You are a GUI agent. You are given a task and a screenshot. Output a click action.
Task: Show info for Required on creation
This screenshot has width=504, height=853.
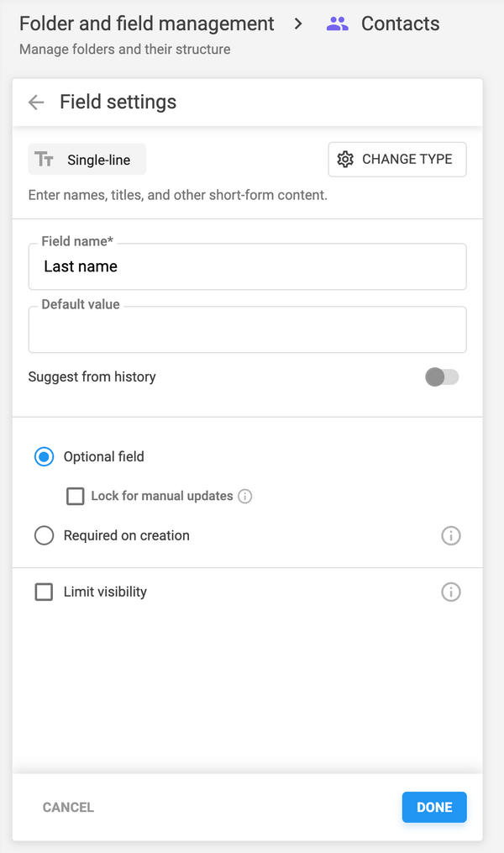(451, 536)
